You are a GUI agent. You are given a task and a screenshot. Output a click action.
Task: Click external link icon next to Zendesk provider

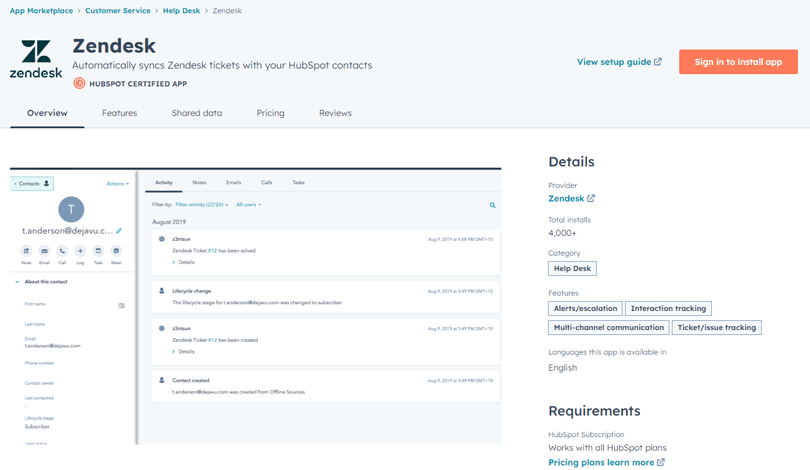(591, 198)
